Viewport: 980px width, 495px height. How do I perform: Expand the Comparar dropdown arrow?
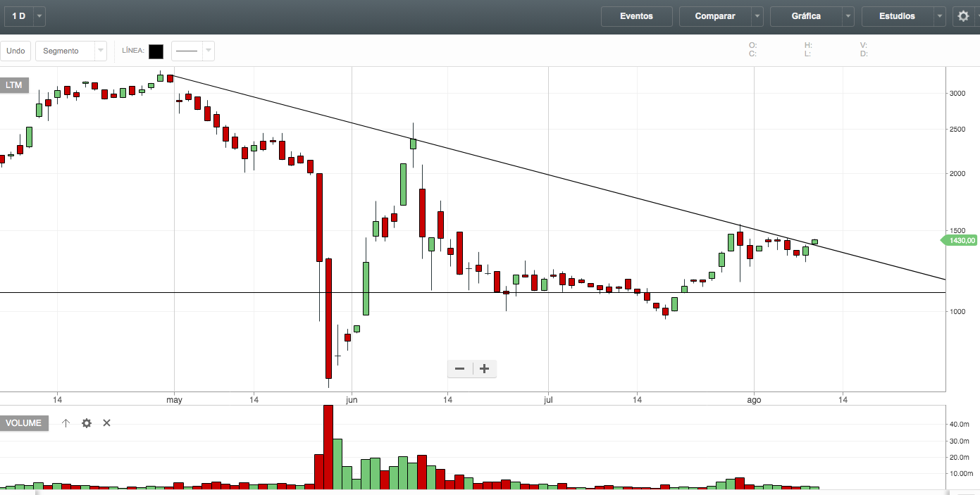(757, 16)
